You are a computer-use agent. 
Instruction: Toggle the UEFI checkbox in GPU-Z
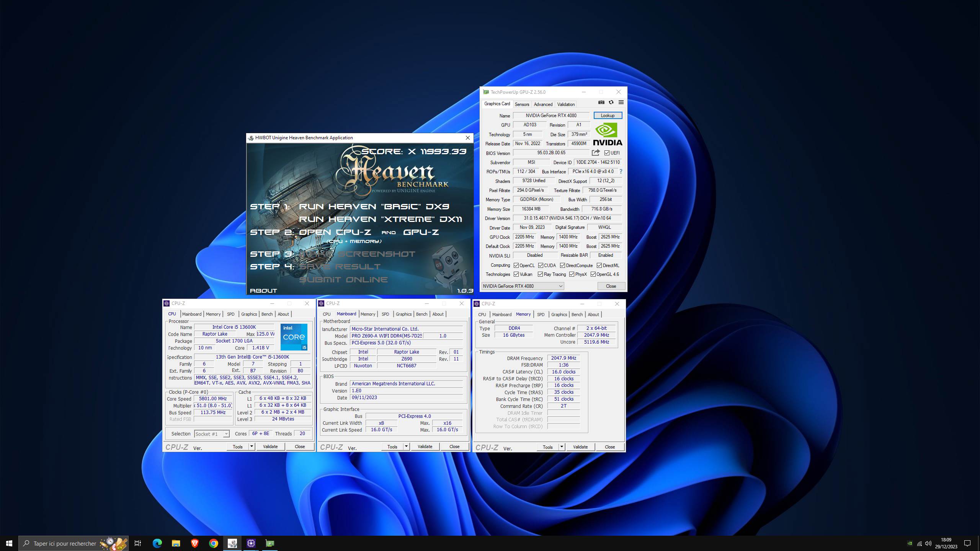607,153
